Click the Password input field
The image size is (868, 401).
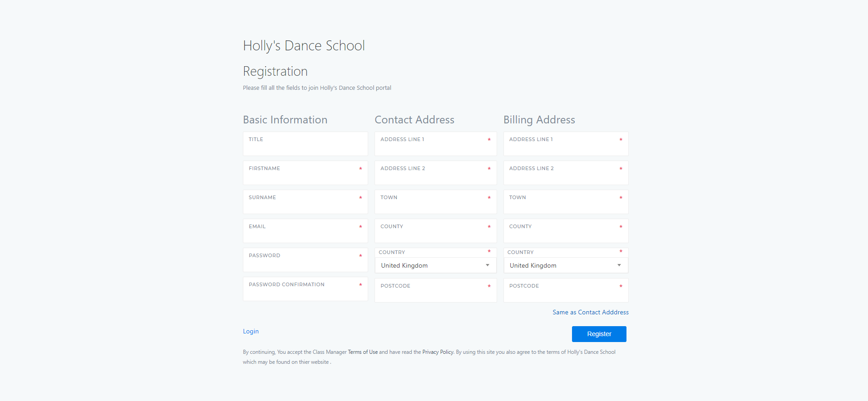coord(306,260)
